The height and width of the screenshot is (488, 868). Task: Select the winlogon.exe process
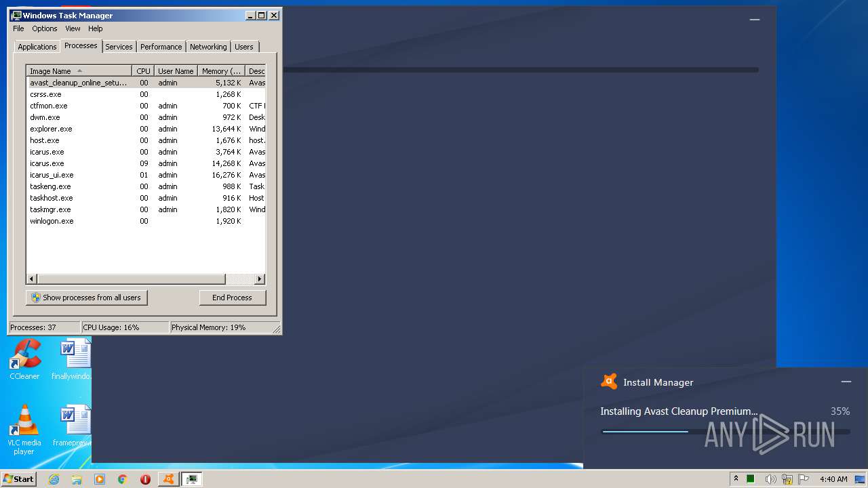pos(146,221)
